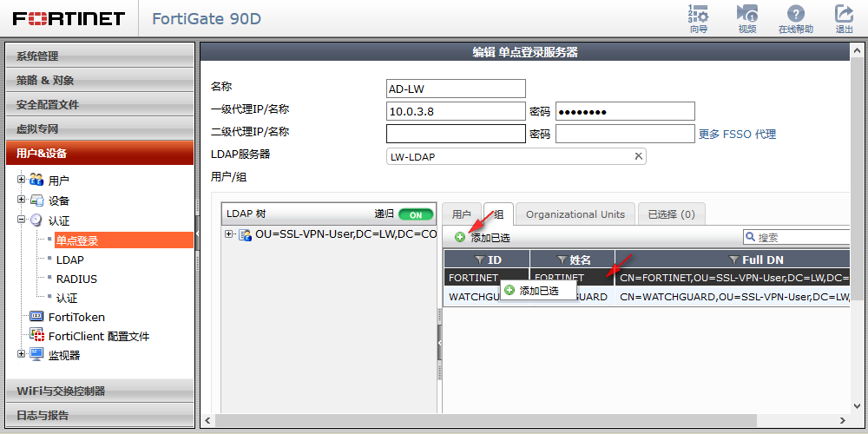The height and width of the screenshot is (434, 868).
Task: Click the FortiClient 配置文件 icon
Action: pos(36,335)
